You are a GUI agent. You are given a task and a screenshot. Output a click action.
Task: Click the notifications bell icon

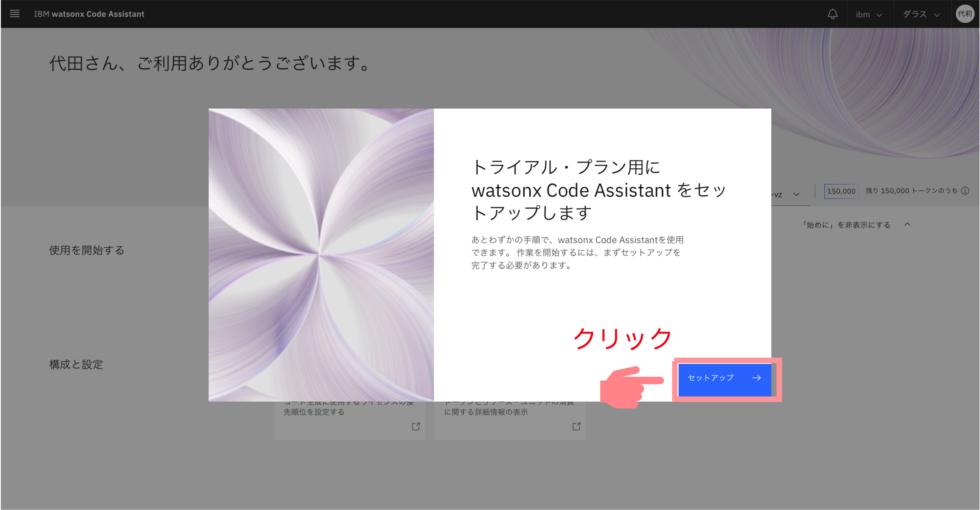click(832, 14)
